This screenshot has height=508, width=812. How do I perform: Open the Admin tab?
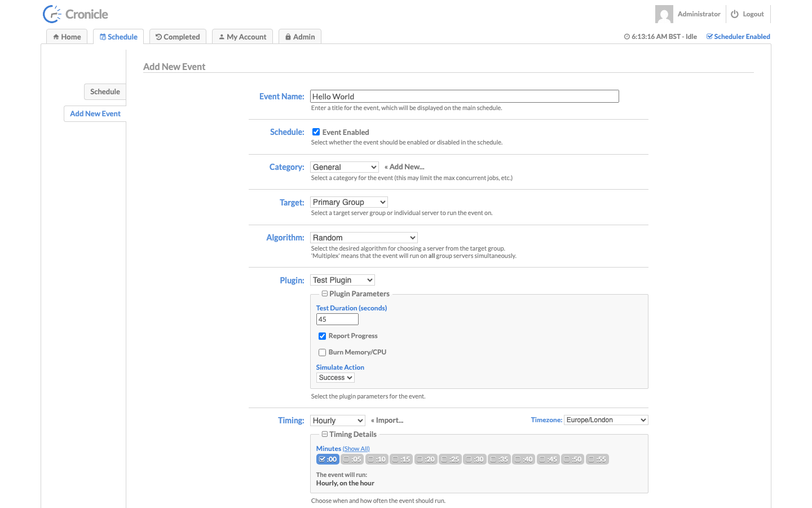300,37
